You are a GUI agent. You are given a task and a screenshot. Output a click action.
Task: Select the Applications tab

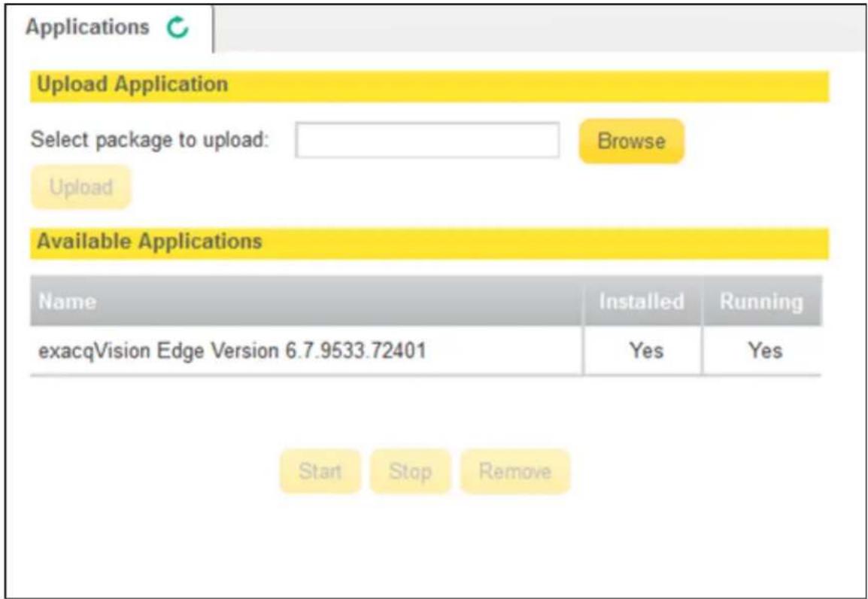tap(110, 28)
